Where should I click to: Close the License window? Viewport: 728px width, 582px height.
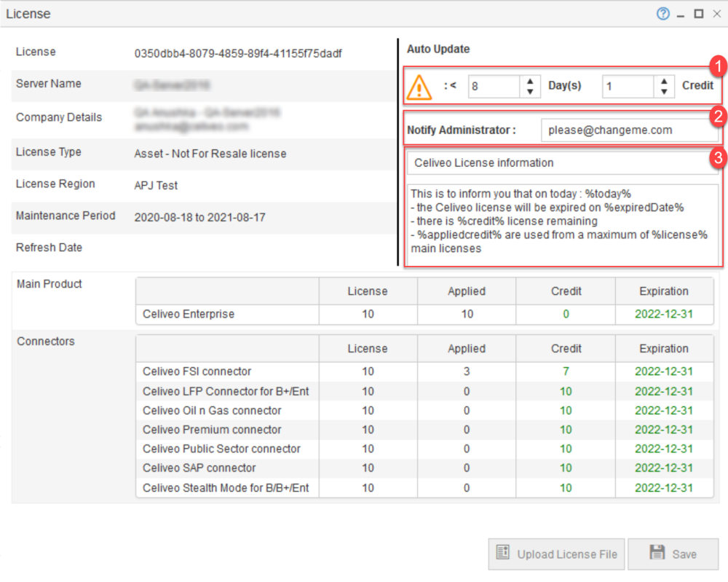[x=717, y=14]
